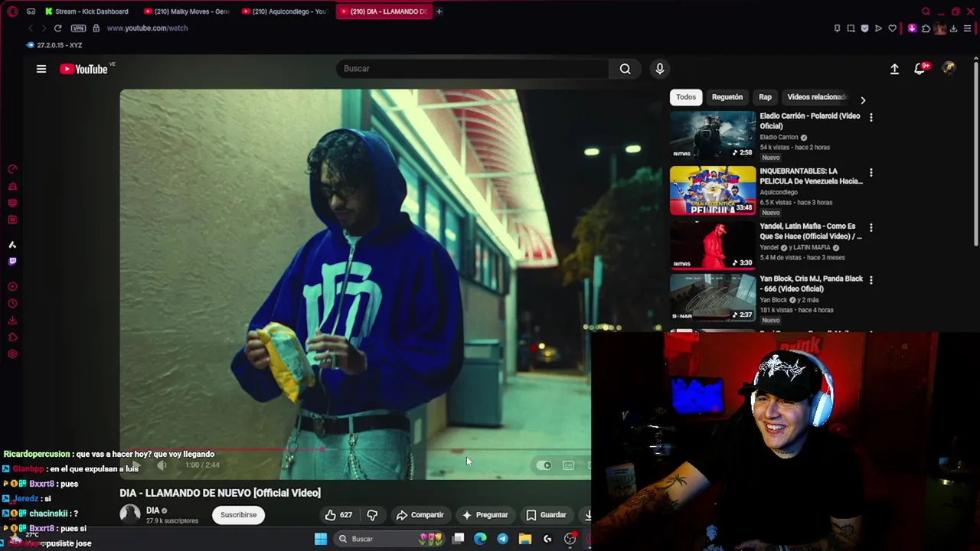Screen dimensions: 980x551
Task: Open the YouTube hamburger guide menu
Action: click(41, 69)
